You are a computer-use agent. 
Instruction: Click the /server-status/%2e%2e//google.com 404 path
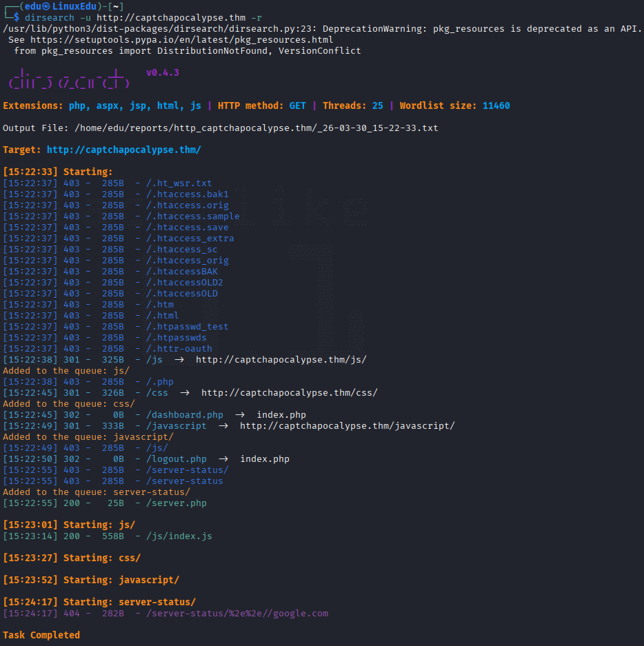[237, 614]
